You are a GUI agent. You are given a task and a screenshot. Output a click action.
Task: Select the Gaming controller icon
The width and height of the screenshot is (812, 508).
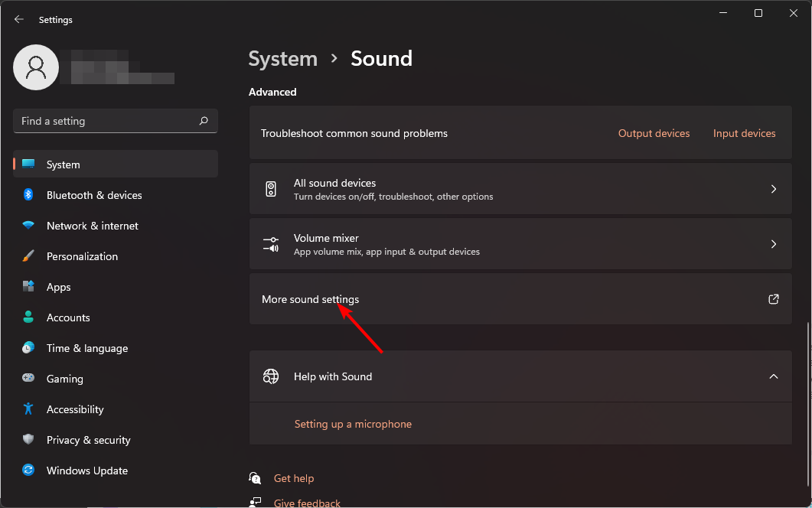tap(29, 379)
